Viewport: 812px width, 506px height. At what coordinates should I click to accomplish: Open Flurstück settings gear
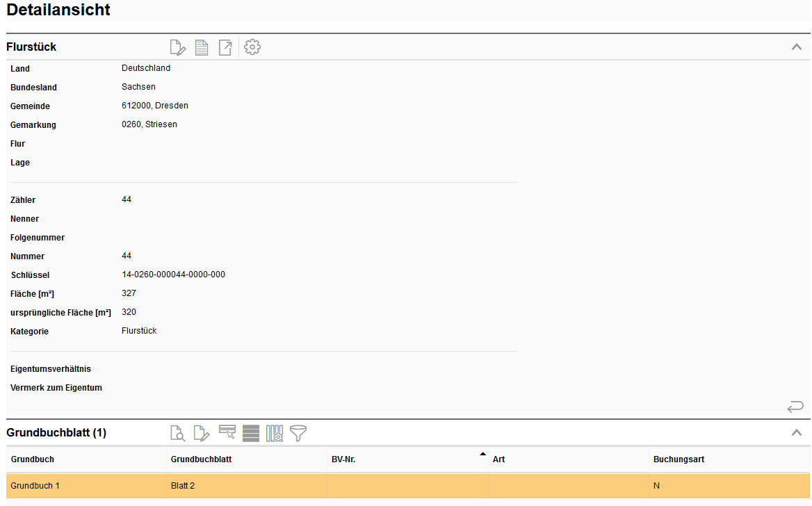252,47
